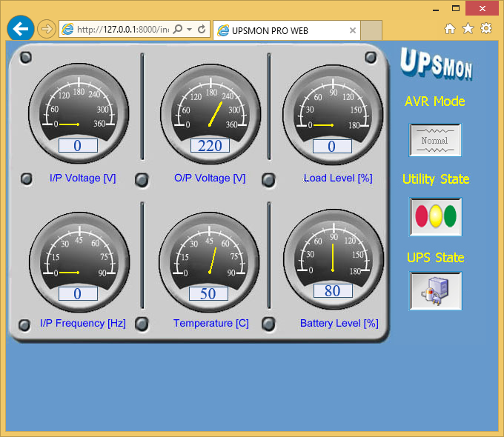Open the Tools gear icon

(x=486, y=28)
